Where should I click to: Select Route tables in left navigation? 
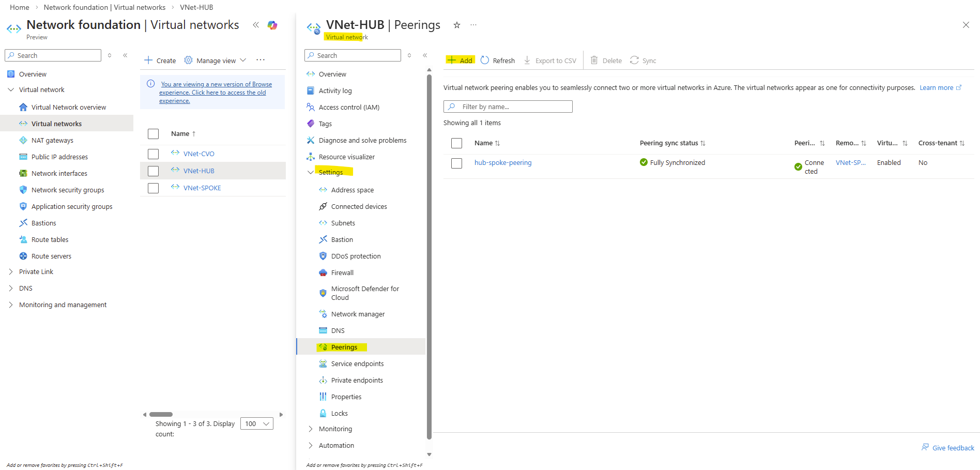[x=50, y=239]
